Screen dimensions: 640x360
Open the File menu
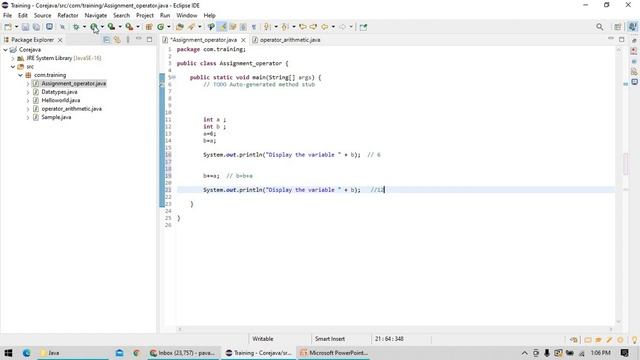tap(7, 15)
